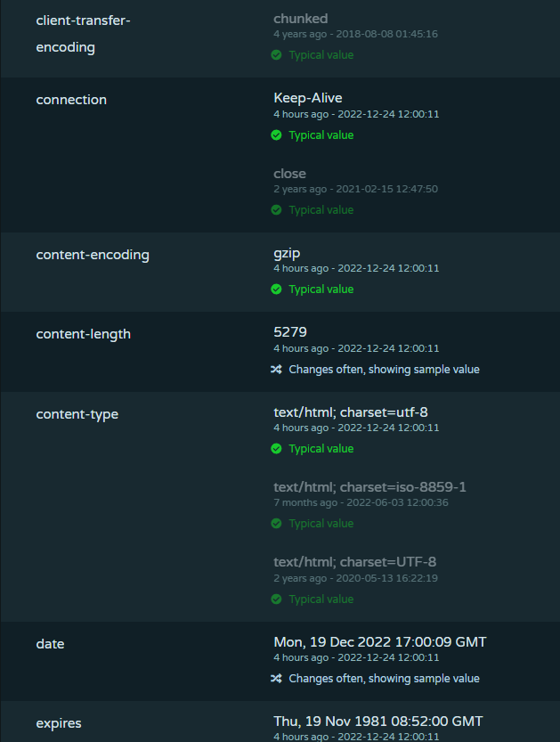Screen dimensions: 560x742
Task: Click the timestamp 2021-02-15 12:47:50
Action: 387,189
